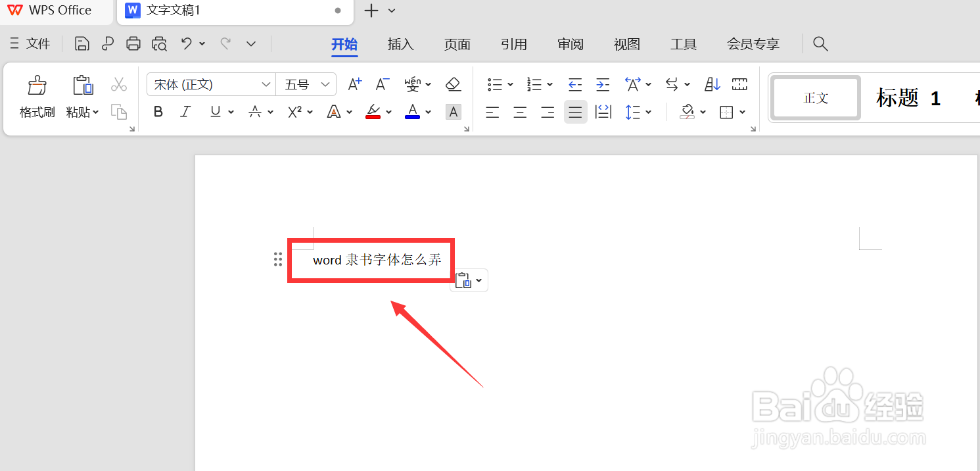Pick the blue font color swatch
This screenshot has height=471, width=980.
pos(413,111)
